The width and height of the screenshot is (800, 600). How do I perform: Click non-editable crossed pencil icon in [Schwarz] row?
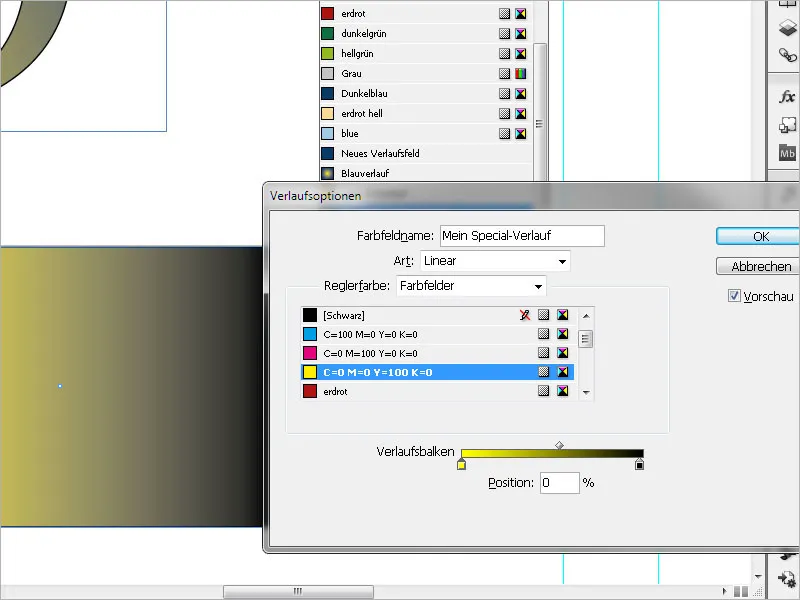click(x=524, y=315)
